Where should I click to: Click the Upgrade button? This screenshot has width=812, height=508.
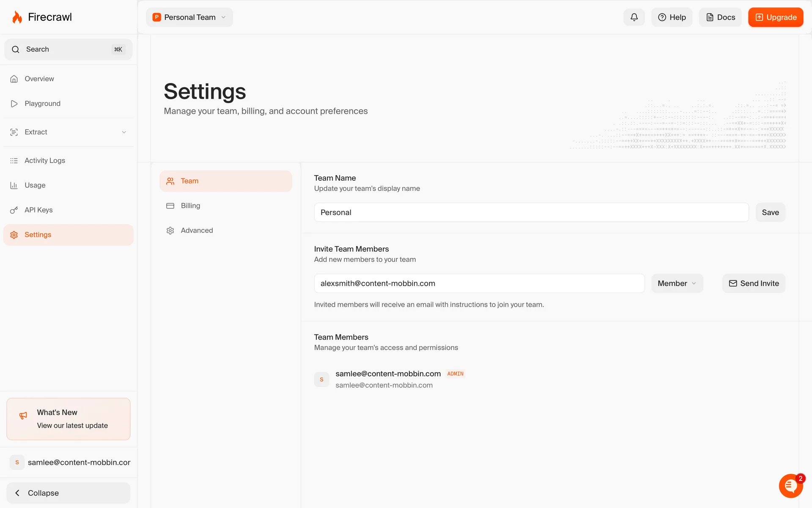(775, 17)
